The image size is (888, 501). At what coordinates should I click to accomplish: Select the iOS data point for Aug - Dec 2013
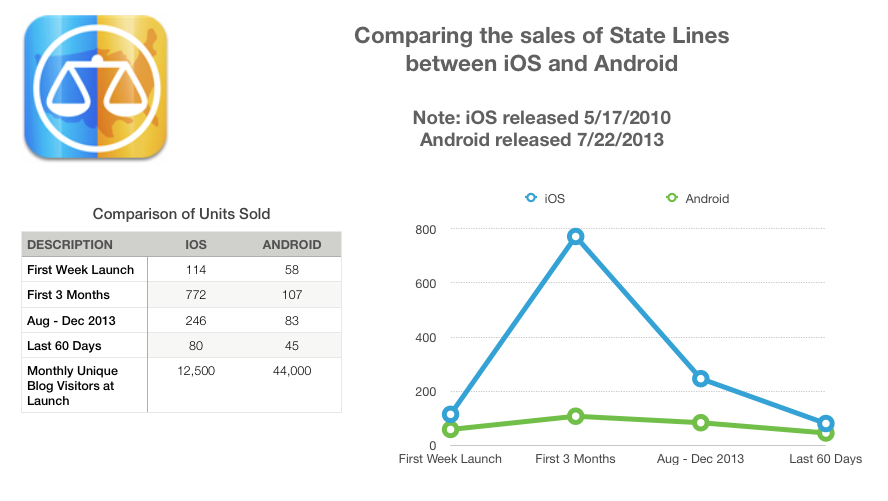point(700,379)
